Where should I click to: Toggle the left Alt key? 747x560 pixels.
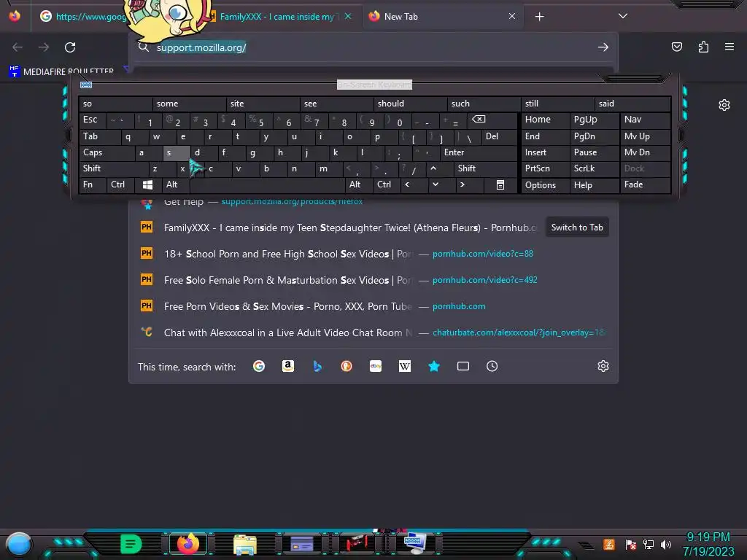pos(175,184)
